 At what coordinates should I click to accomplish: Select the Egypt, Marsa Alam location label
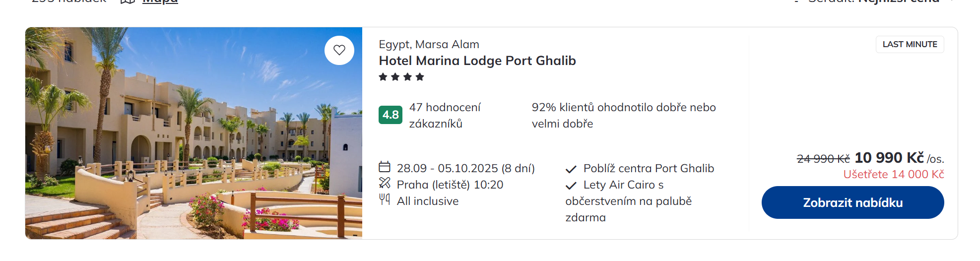[x=429, y=44]
